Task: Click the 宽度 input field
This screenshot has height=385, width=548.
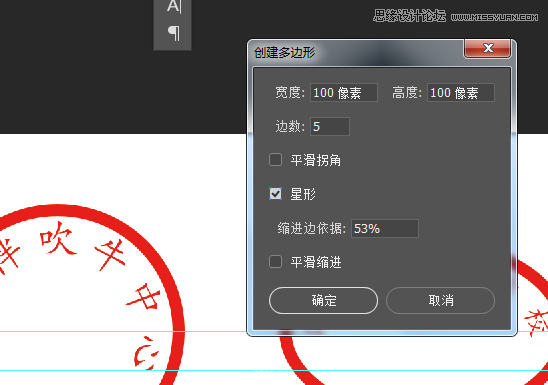Action: (x=344, y=93)
